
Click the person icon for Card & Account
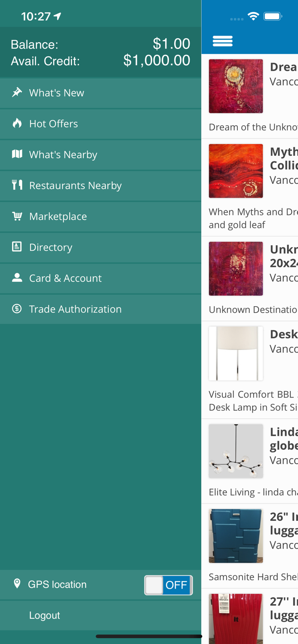[x=17, y=278]
